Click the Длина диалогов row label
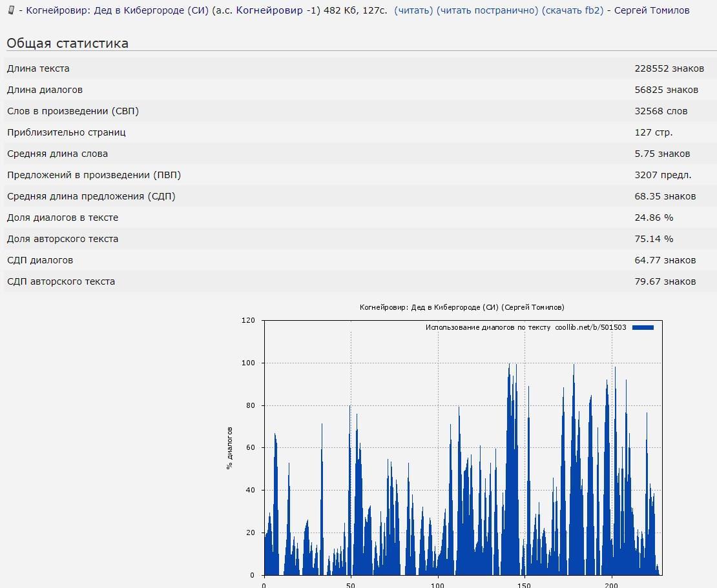This screenshot has height=588, width=717. click(x=45, y=90)
